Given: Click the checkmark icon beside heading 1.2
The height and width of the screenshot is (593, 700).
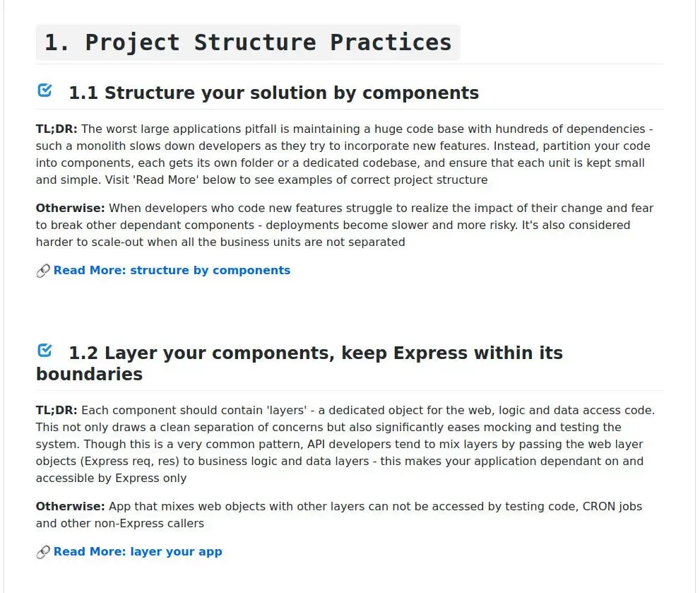Looking at the screenshot, I should (45, 350).
